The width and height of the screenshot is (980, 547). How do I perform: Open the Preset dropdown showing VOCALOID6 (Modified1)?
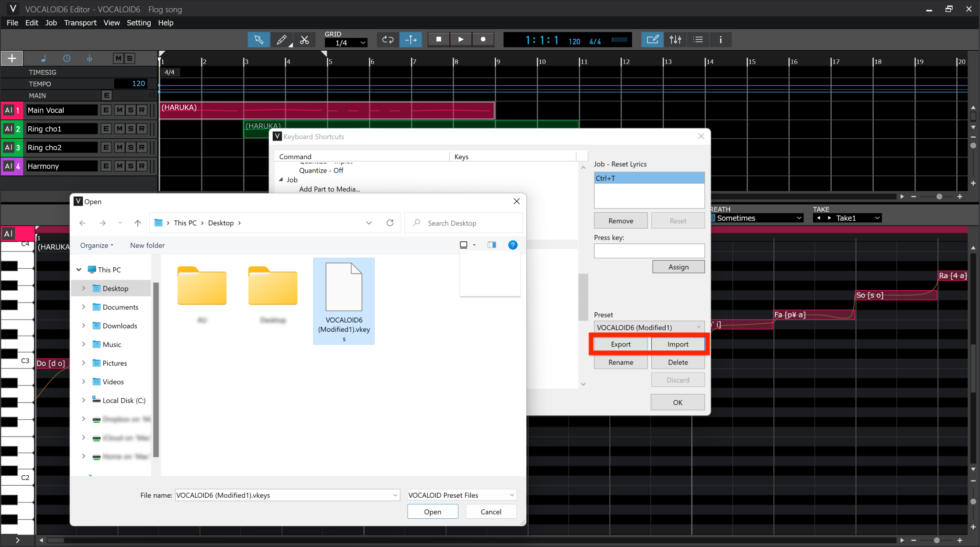648,327
